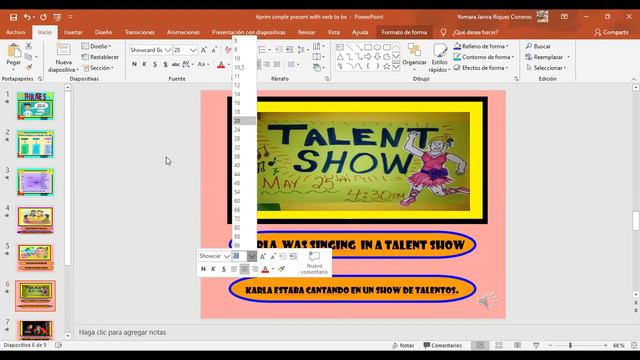Select the oval shape in shapes gallery
Image resolution: width=640 pixels, height=360 pixels.
pos(377,47)
